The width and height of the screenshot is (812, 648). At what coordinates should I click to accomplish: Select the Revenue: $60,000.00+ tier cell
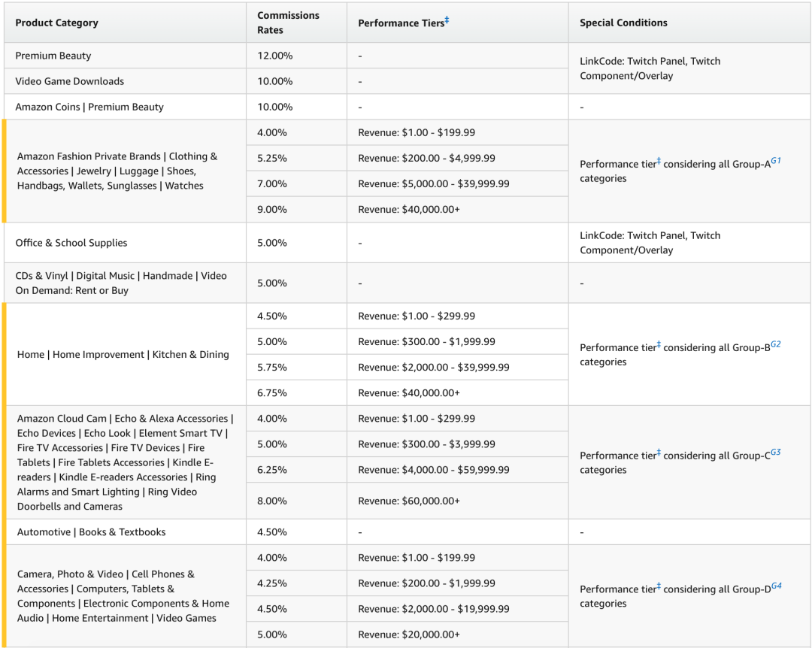click(458, 501)
